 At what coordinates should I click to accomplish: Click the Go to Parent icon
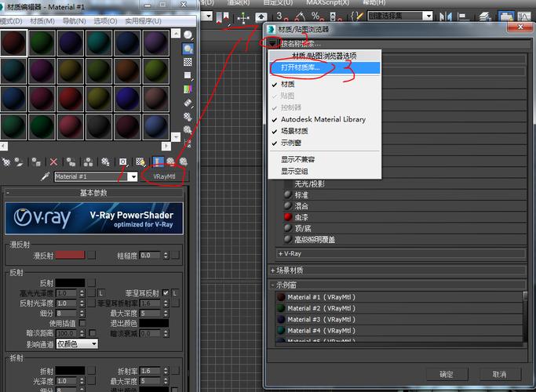click(x=170, y=162)
